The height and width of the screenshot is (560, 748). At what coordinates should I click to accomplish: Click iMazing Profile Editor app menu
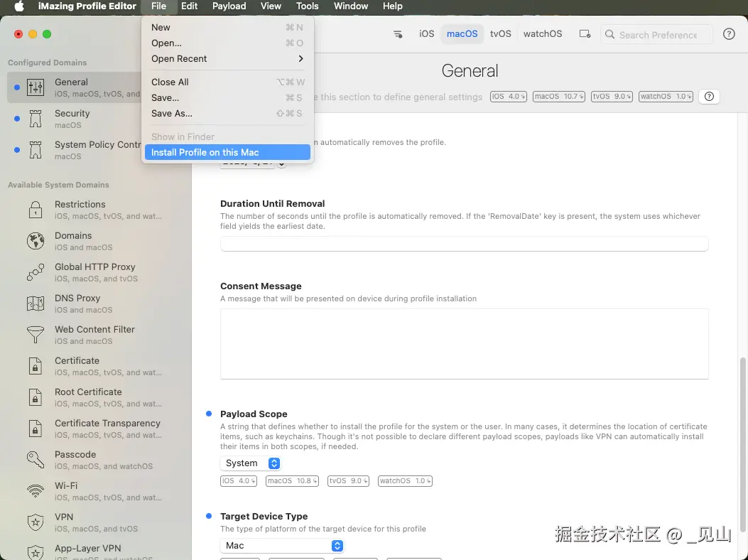pyautogui.click(x=87, y=6)
